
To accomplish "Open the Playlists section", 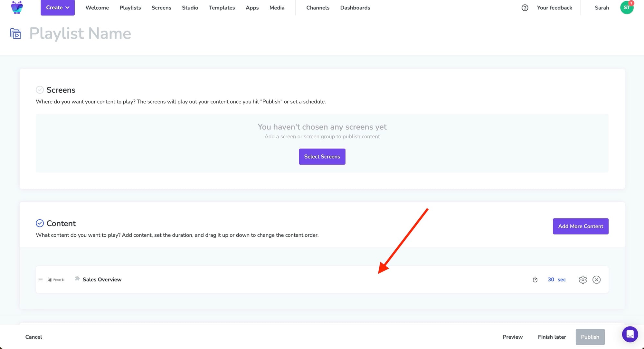I will pos(130,8).
